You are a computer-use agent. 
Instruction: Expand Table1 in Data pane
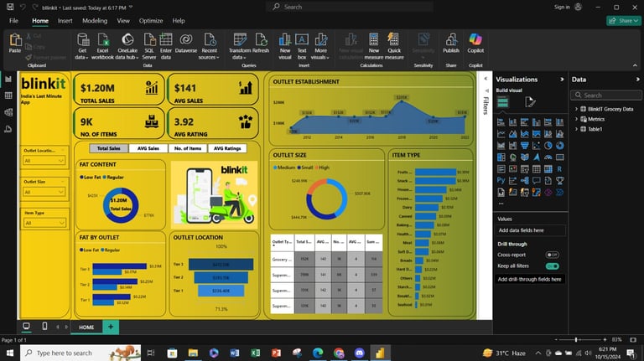(576, 129)
